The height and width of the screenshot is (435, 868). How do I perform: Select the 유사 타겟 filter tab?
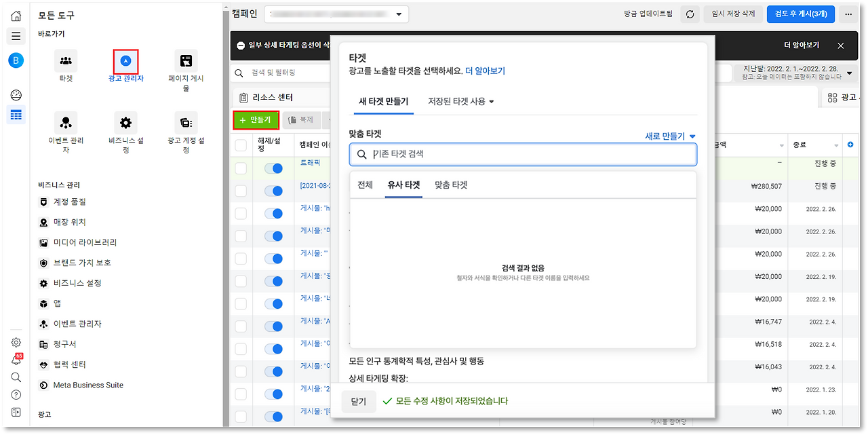[403, 185]
